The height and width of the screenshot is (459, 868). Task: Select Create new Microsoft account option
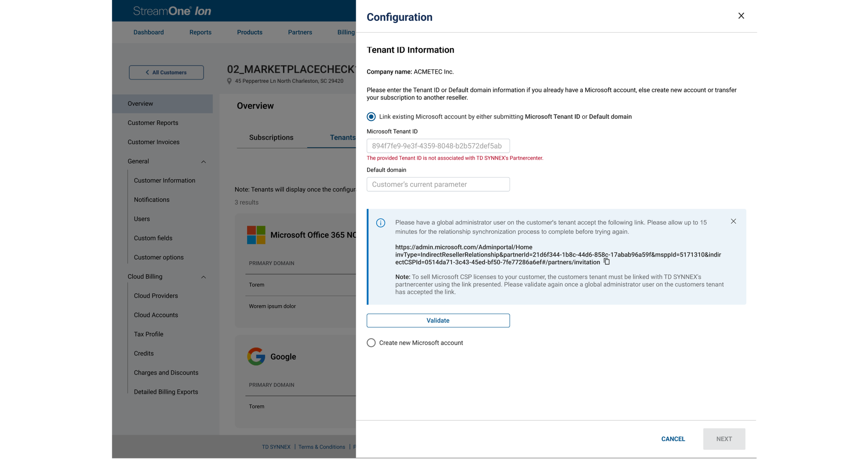tap(371, 343)
